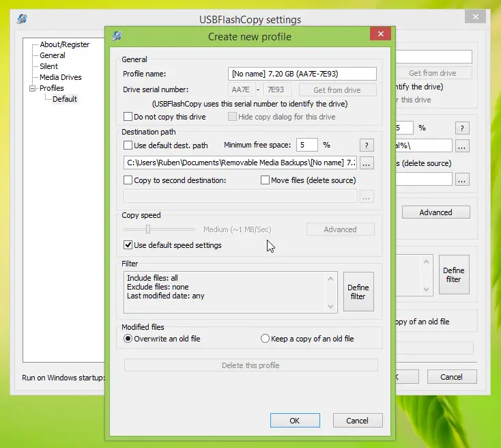Click the destination path text field
The width and height of the screenshot is (501, 448).
tap(240, 163)
